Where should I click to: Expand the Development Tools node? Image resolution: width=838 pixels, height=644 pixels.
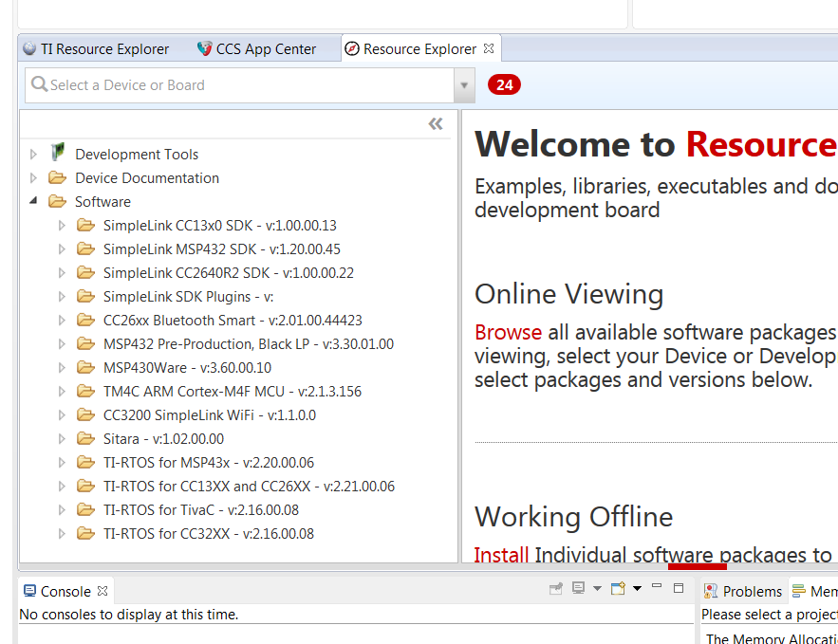tap(33, 155)
